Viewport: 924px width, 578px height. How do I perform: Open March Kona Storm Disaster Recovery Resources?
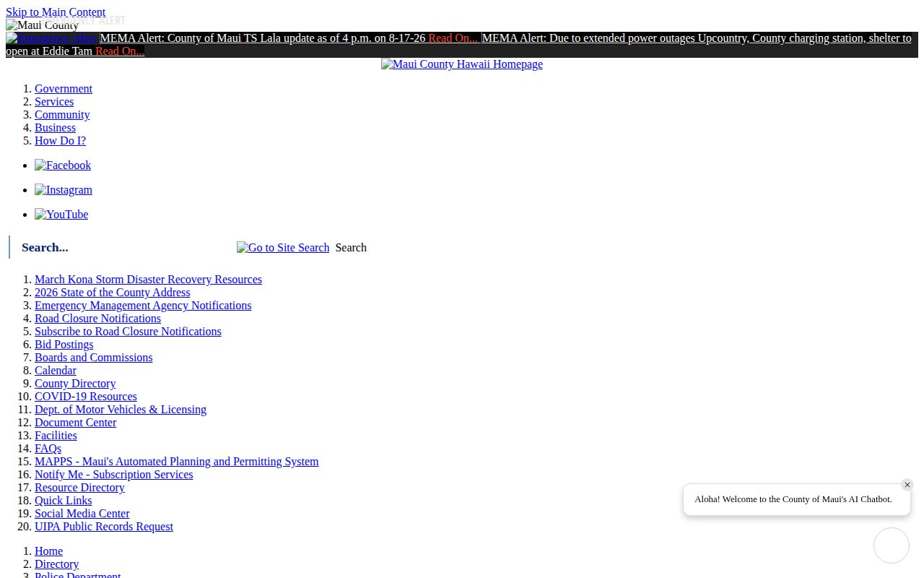click(148, 280)
